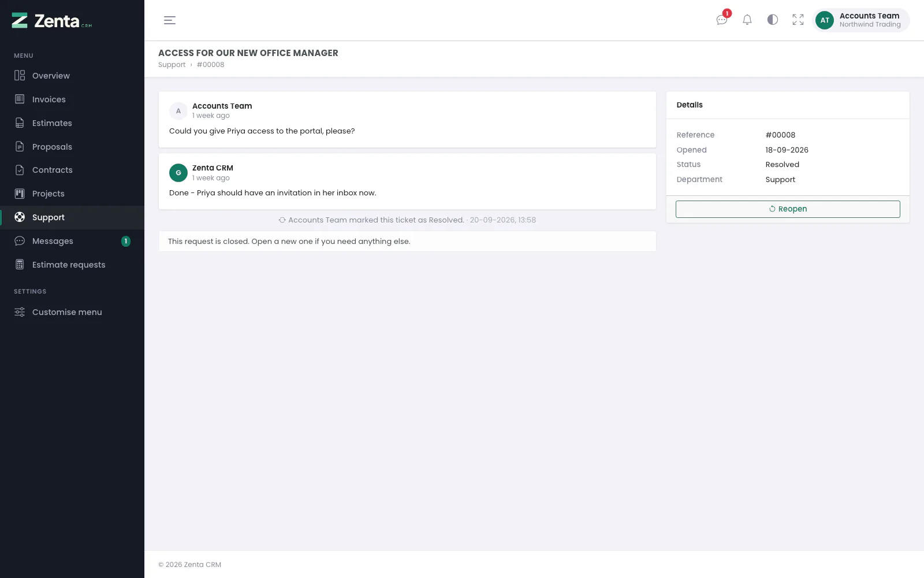
Task: Reopen the resolved ticket
Action: coord(788,209)
